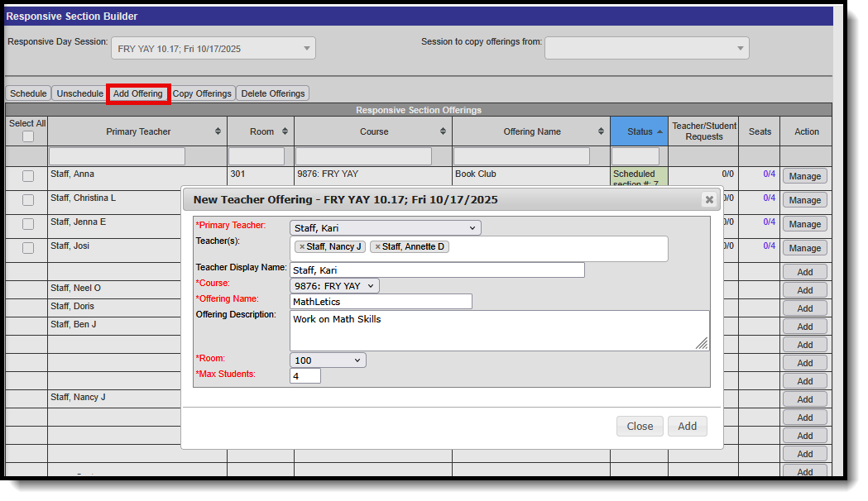Open the Primary Teacher dropdown

384,227
